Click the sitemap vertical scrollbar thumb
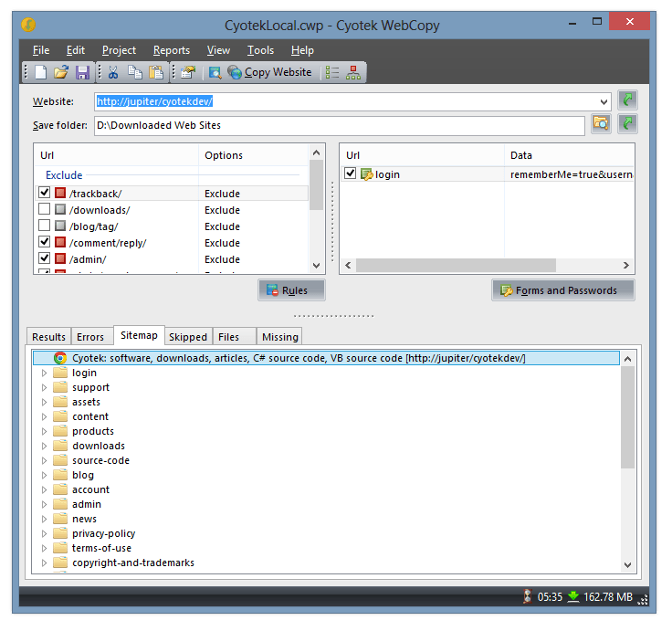The image size is (672, 631). tap(627, 417)
